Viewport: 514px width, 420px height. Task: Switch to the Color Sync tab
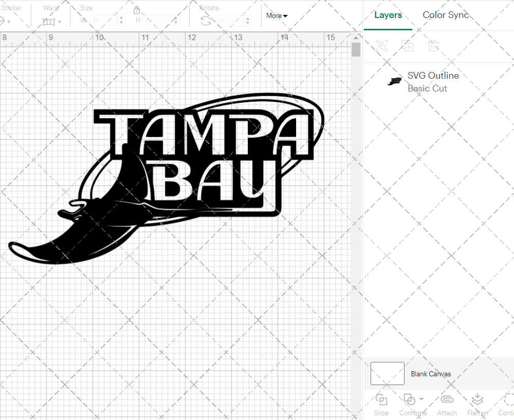446,15
